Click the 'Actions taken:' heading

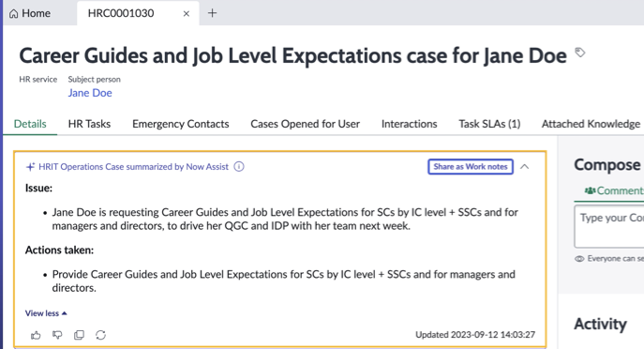(x=59, y=250)
